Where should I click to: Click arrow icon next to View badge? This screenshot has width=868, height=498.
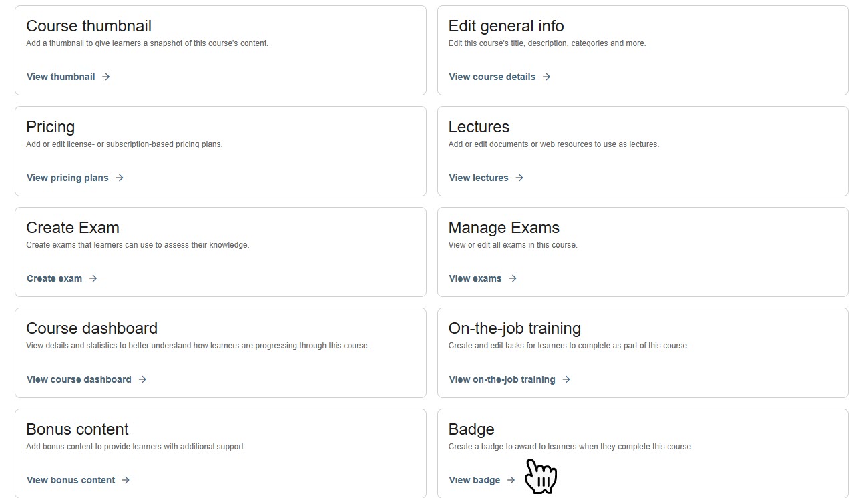click(511, 480)
